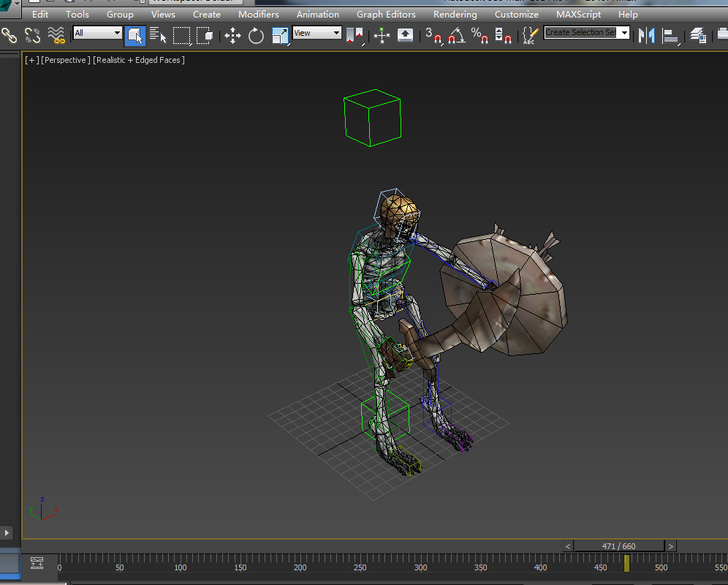
Task: Open the Mirror tool
Action: pyautogui.click(x=646, y=34)
